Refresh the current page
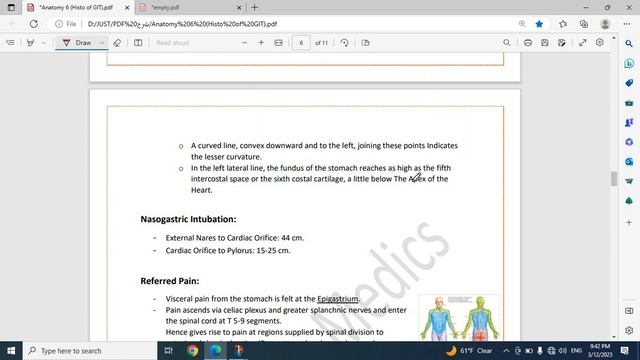640x360 pixels. pos(33,24)
